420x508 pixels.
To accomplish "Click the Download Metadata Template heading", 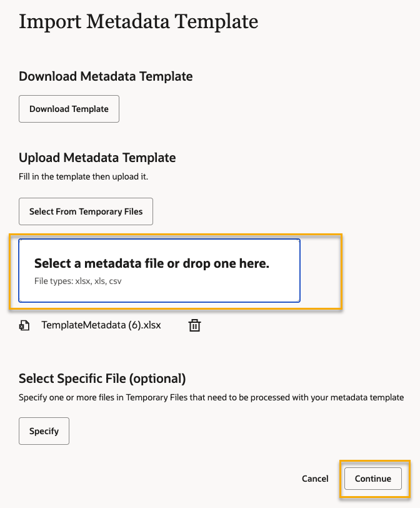I will tap(106, 76).
